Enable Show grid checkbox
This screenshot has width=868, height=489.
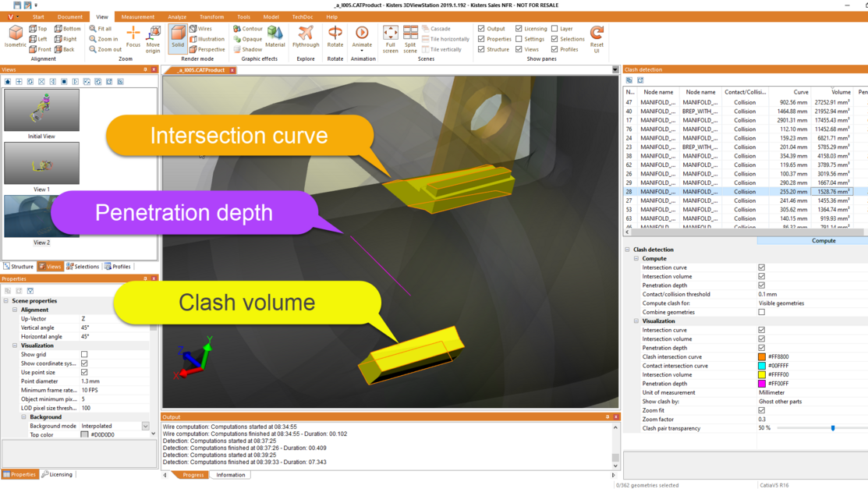coord(84,354)
